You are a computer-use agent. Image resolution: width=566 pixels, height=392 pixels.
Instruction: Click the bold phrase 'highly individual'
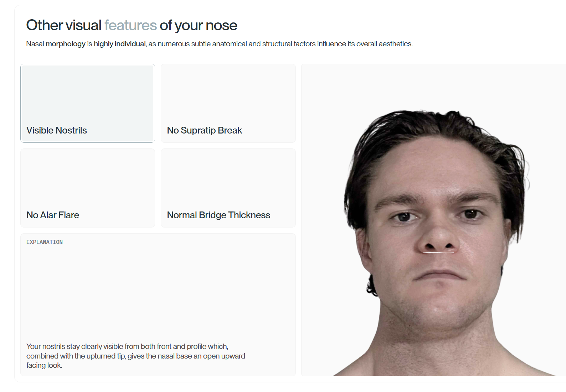pos(120,44)
